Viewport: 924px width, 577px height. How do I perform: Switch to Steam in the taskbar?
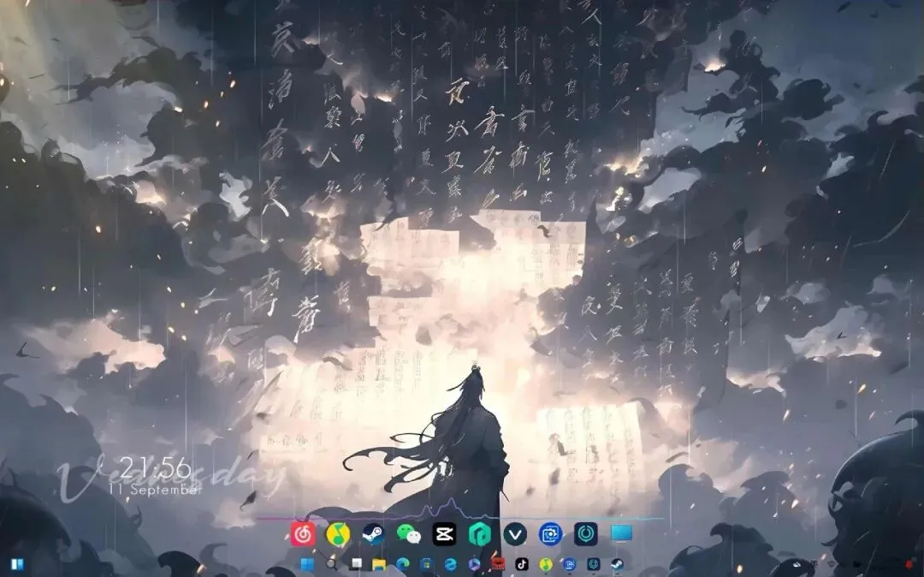pyautogui.click(x=617, y=565)
